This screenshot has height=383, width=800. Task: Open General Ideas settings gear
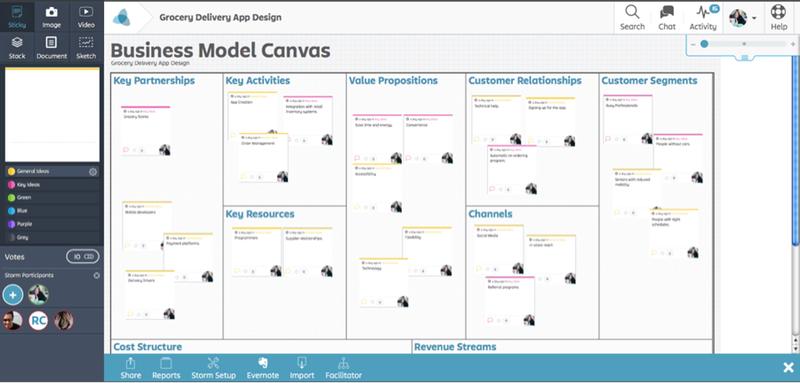tap(93, 172)
